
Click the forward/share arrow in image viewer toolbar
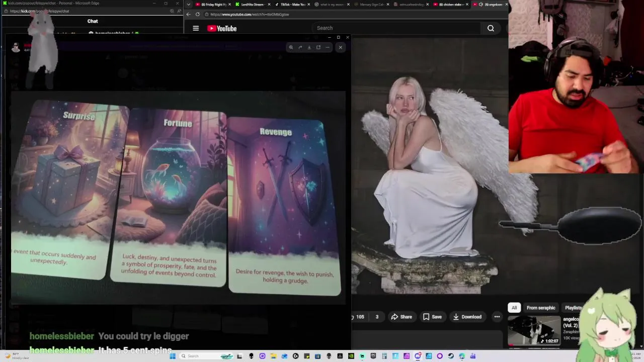click(x=300, y=47)
